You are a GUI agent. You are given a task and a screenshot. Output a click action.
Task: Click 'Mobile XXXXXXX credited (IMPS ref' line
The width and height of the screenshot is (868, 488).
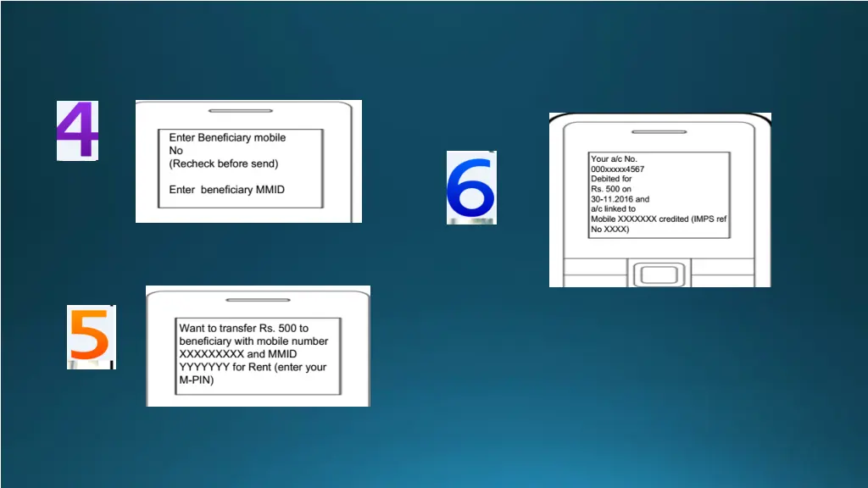pyautogui.click(x=659, y=219)
